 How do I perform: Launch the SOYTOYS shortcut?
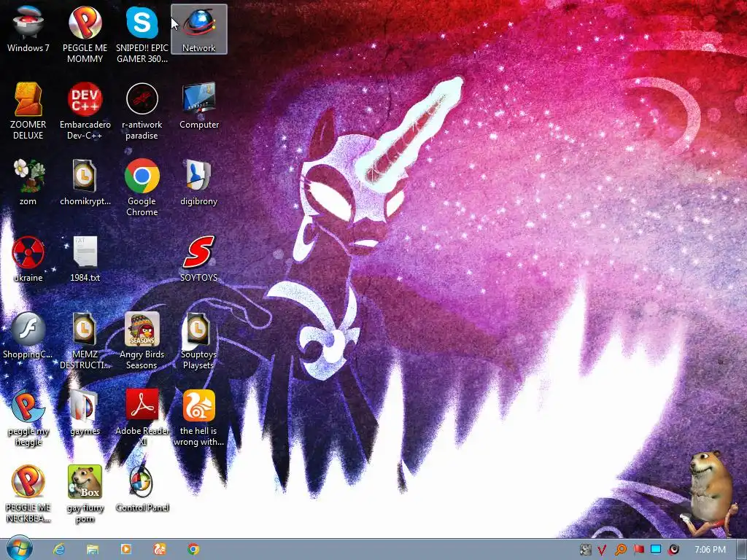[198, 259]
